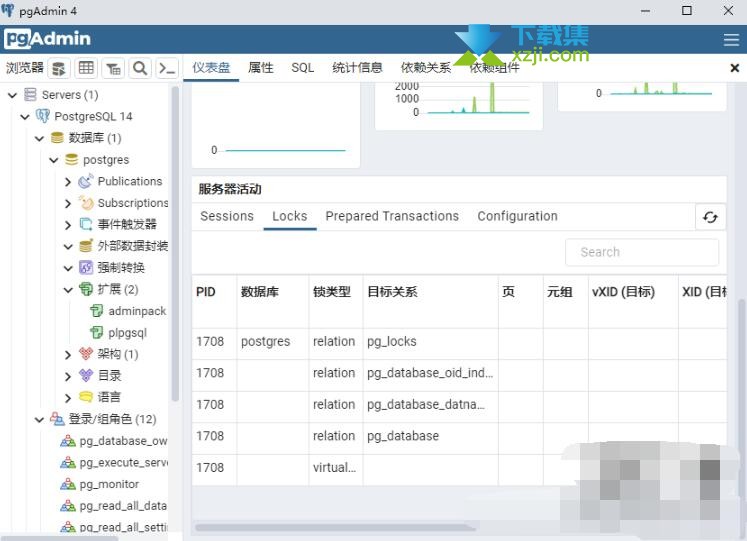Click the Filtered Rows toolbar icon
Image resolution: width=747 pixels, height=541 pixels.
[113, 68]
